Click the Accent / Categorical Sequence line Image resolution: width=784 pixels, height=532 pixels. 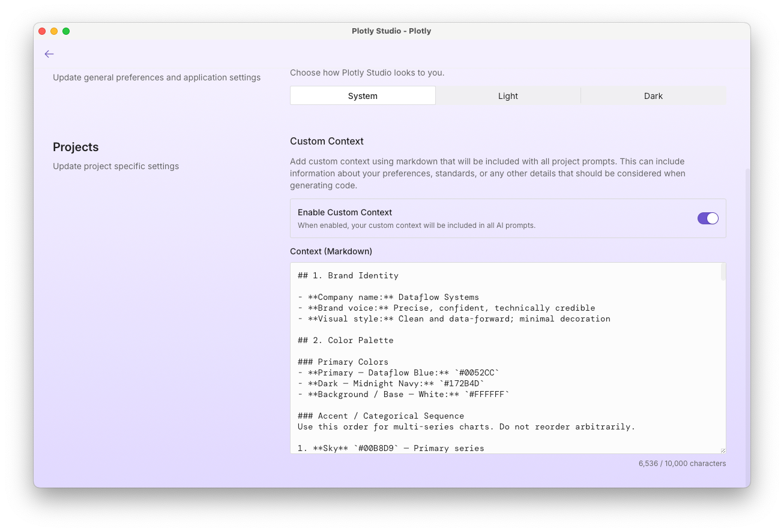(381, 416)
